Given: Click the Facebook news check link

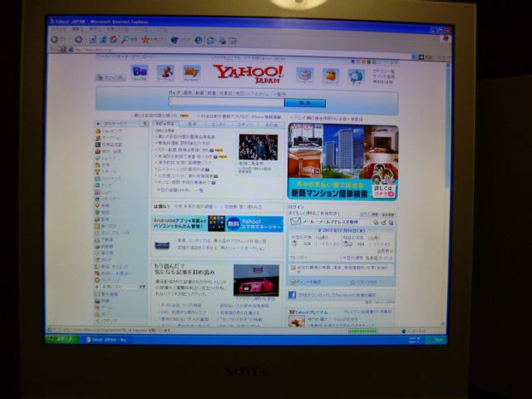Looking at the screenshot, I should click(337, 295).
